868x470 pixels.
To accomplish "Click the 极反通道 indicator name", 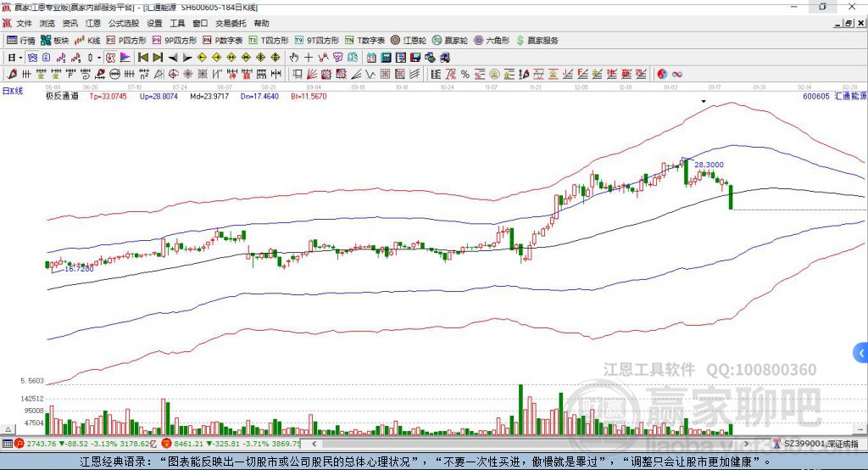I will click(x=62, y=96).
